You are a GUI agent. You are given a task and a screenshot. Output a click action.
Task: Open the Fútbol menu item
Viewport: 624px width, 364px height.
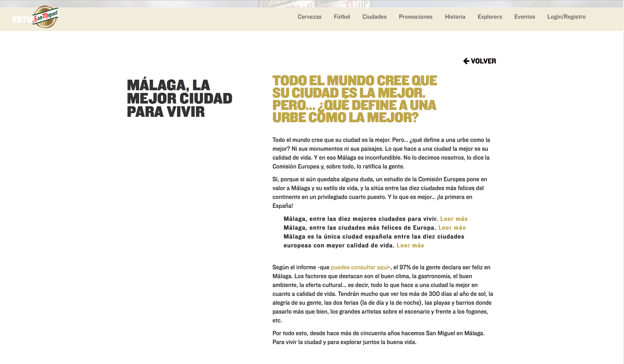pyautogui.click(x=342, y=17)
